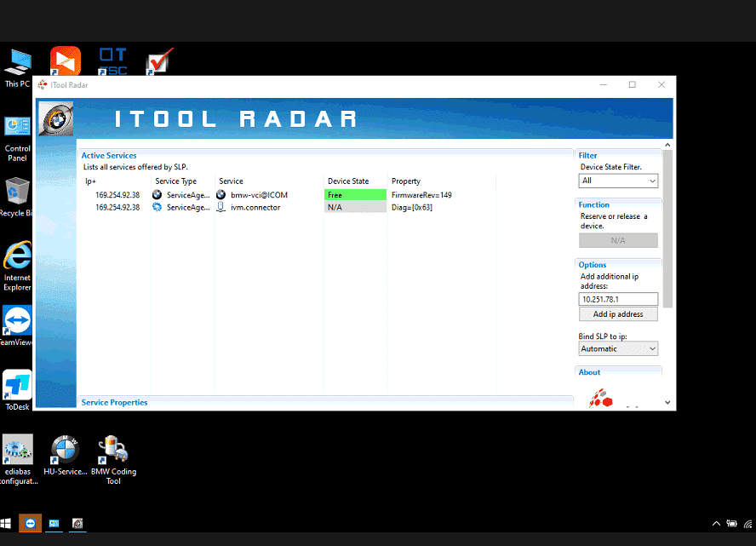This screenshot has height=546, width=756.
Task: Click the N/A device state cell
Action: tap(355, 207)
